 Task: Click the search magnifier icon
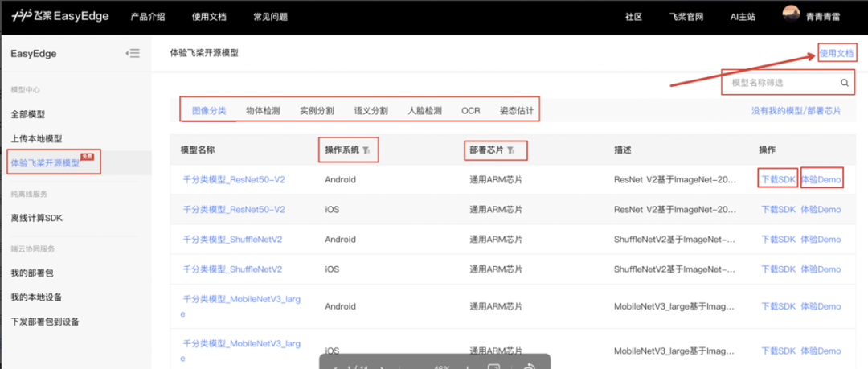click(844, 83)
